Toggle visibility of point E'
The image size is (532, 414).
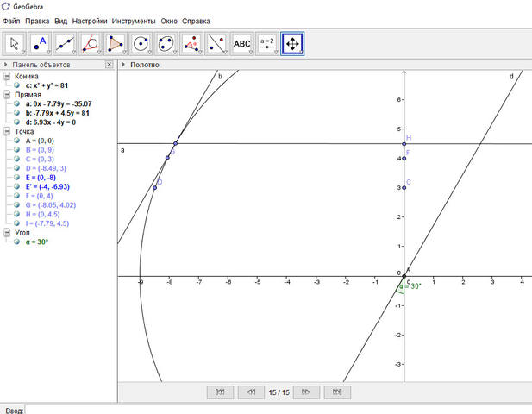16,186
